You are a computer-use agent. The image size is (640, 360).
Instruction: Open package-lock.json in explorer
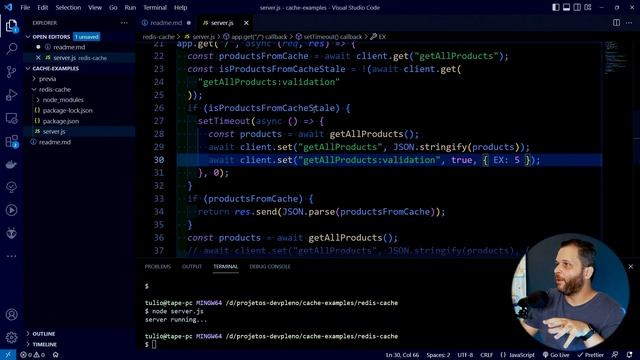tap(67, 110)
